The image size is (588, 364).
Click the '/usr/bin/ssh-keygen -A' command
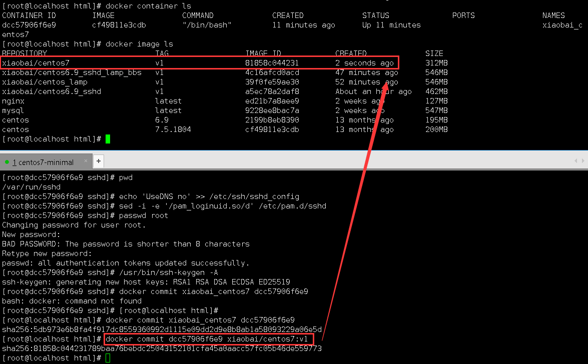coord(169,272)
